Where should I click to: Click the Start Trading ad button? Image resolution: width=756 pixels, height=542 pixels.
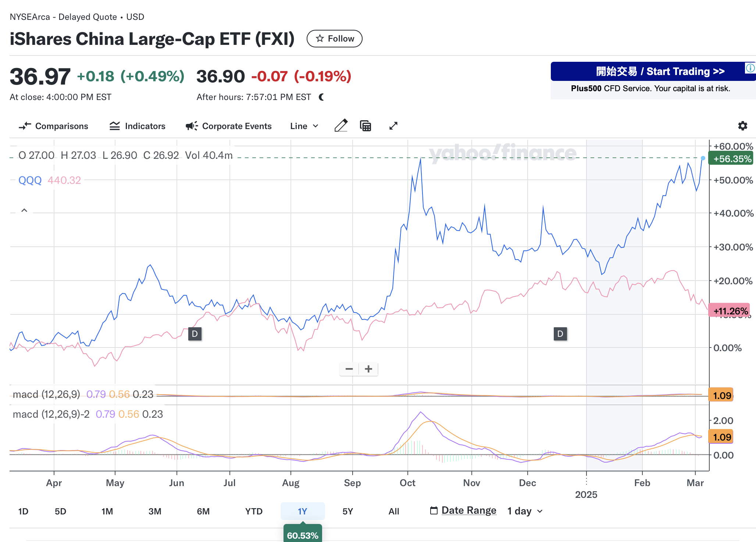tap(653, 71)
